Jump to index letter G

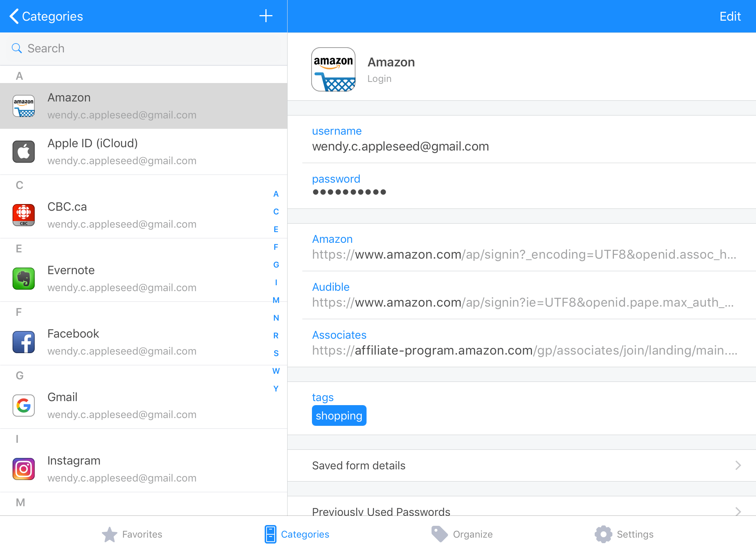coord(276,265)
